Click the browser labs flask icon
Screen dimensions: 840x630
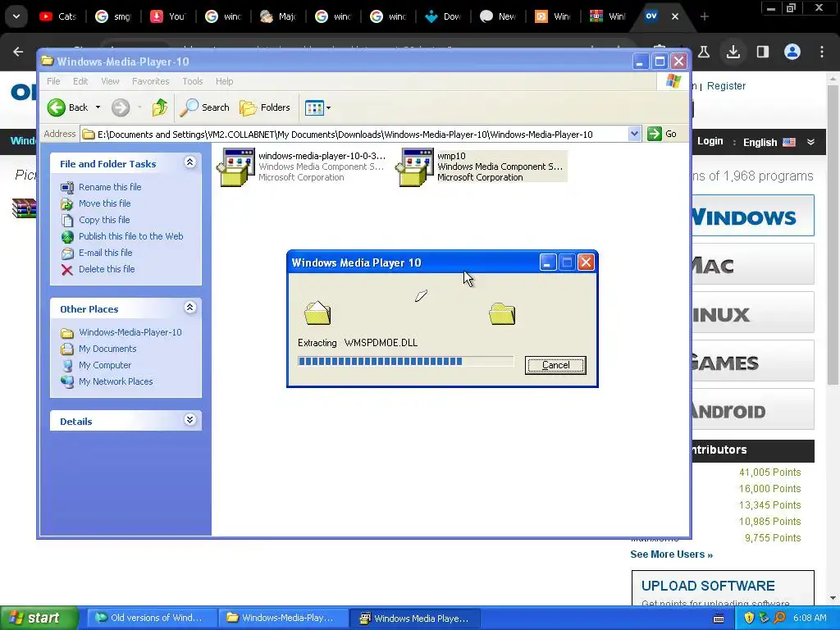point(703,52)
